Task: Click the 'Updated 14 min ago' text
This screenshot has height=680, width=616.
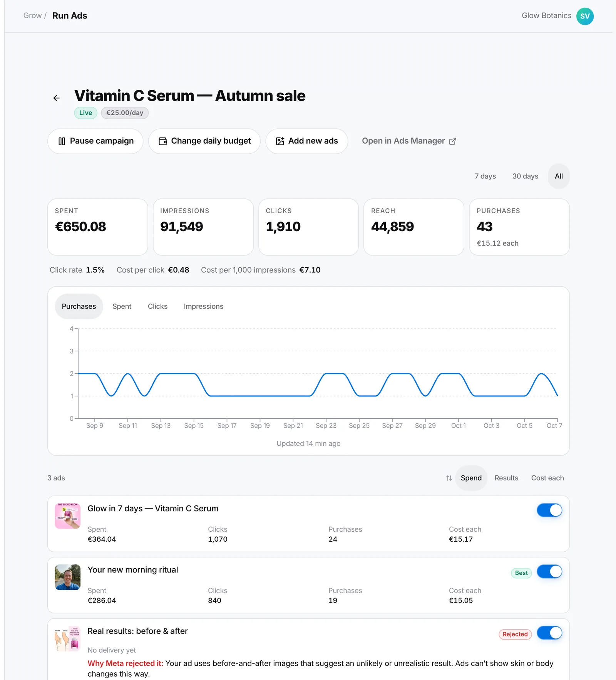Action: [308, 443]
